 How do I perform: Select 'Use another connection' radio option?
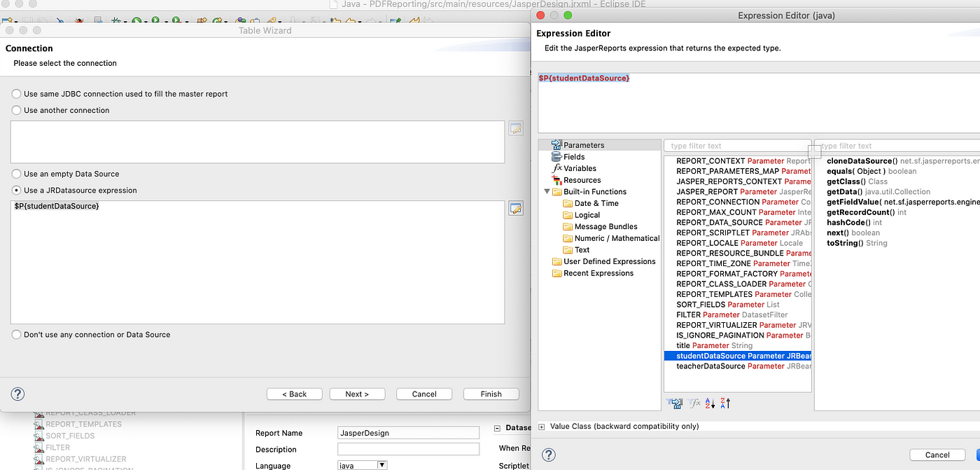[x=16, y=110]
